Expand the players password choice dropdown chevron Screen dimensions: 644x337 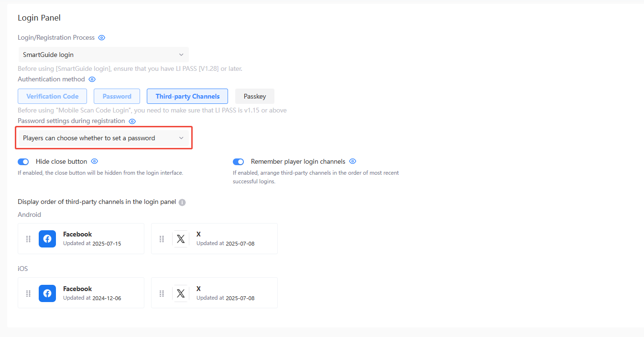point(181,137)
